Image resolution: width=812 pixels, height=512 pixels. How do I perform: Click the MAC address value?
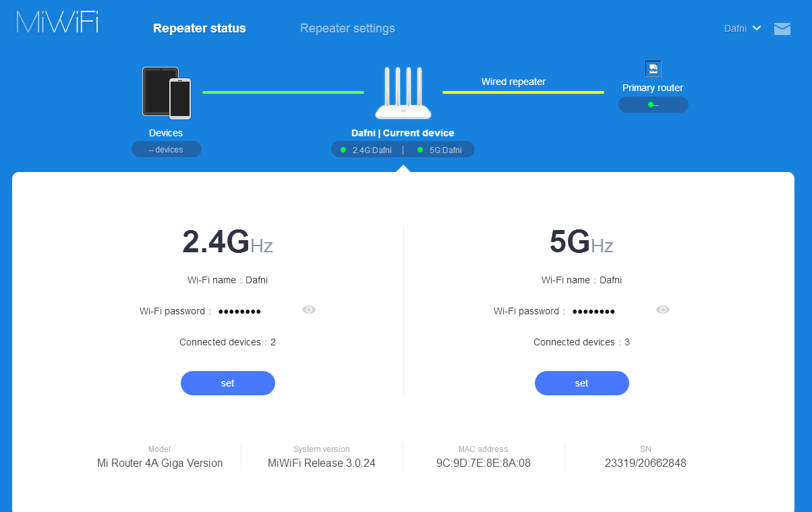tap(483, 463)
